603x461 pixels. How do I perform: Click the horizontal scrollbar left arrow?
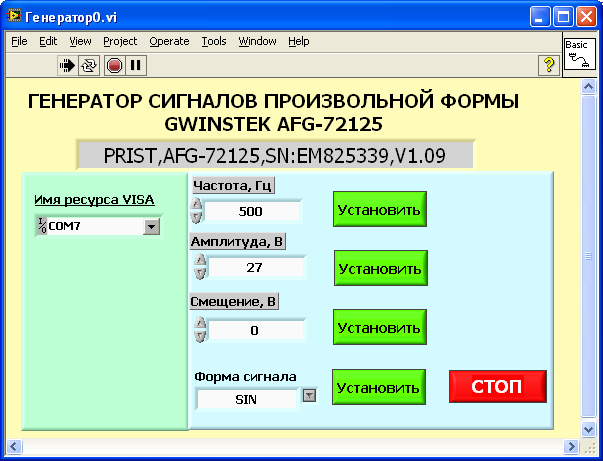13,446
